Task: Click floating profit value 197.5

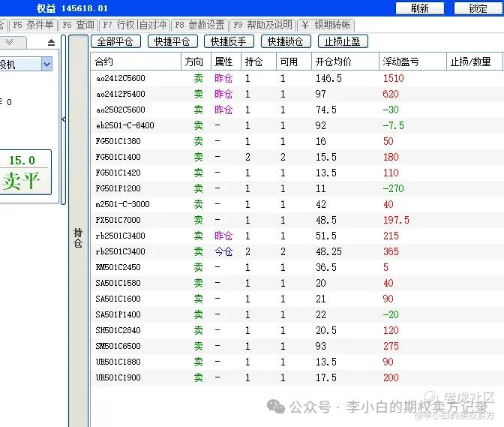Action: pyautogui.click(x=396, y=220)
